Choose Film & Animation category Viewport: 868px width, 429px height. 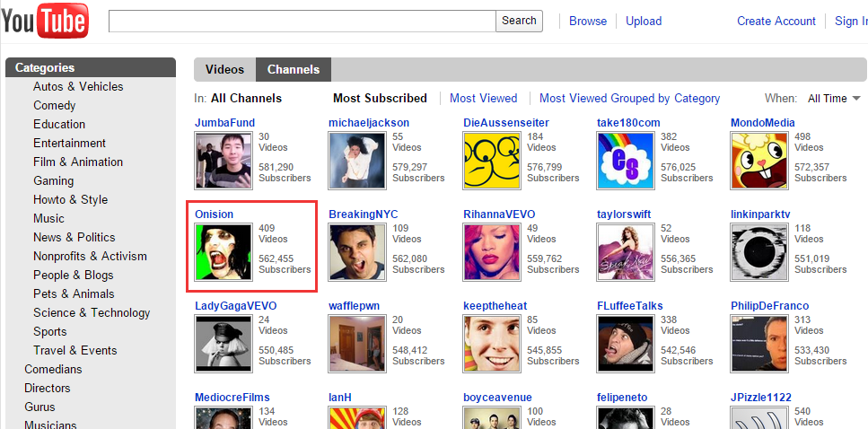78,162
